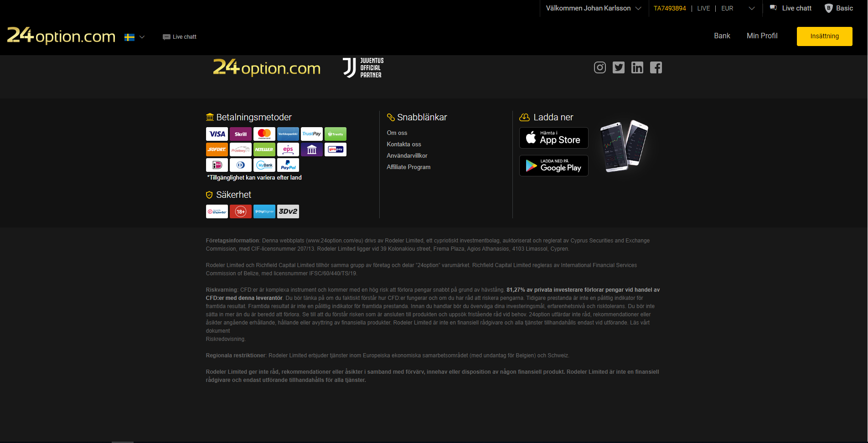This screenshot has width=868, height=443.
Task: Open the Facebook social icon
Action: click(656, 67)
